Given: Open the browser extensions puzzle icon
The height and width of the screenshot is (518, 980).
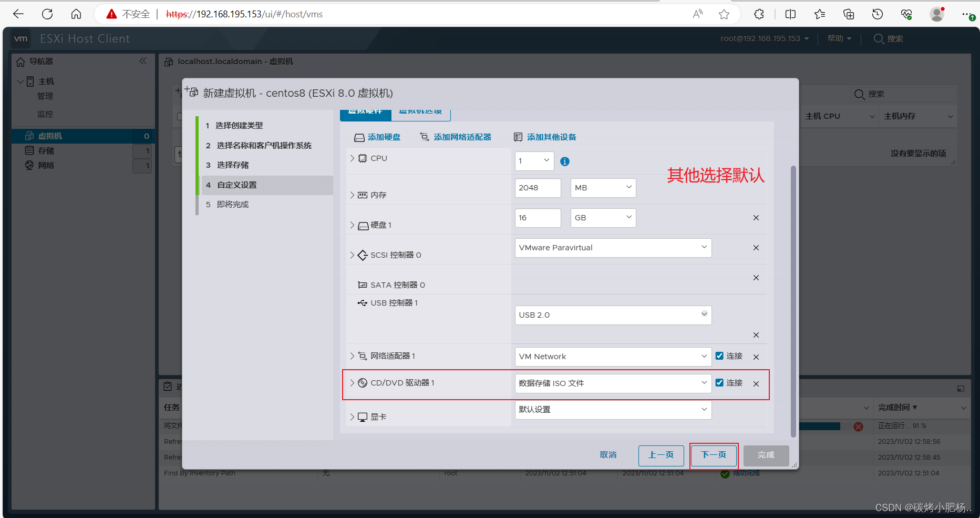Looking at the screenshot, I should point(759,14).
